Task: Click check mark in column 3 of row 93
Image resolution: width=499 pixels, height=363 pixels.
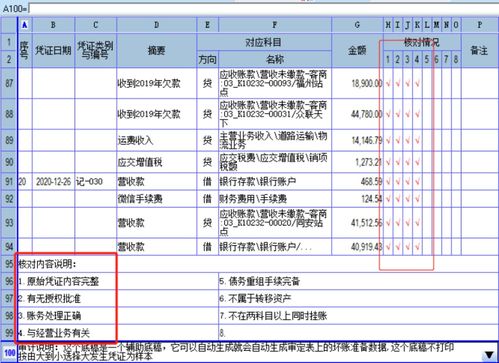Action: coord(408,223)
